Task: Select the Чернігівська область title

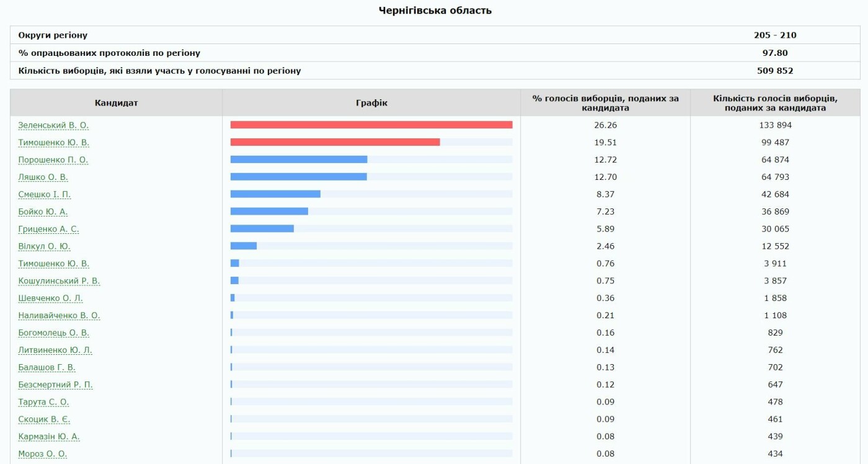Action: [x=435, y=11]
